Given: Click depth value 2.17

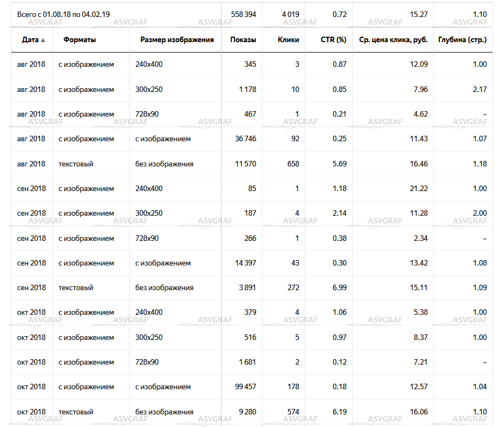Looking at the screenshot, I should 479,89.
